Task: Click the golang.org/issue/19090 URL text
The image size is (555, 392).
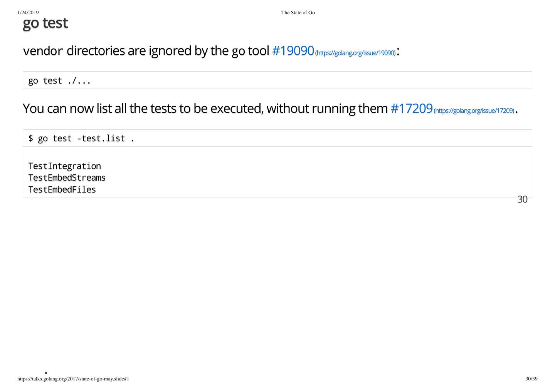Action: pyautogui.click(x=355, y=53)
